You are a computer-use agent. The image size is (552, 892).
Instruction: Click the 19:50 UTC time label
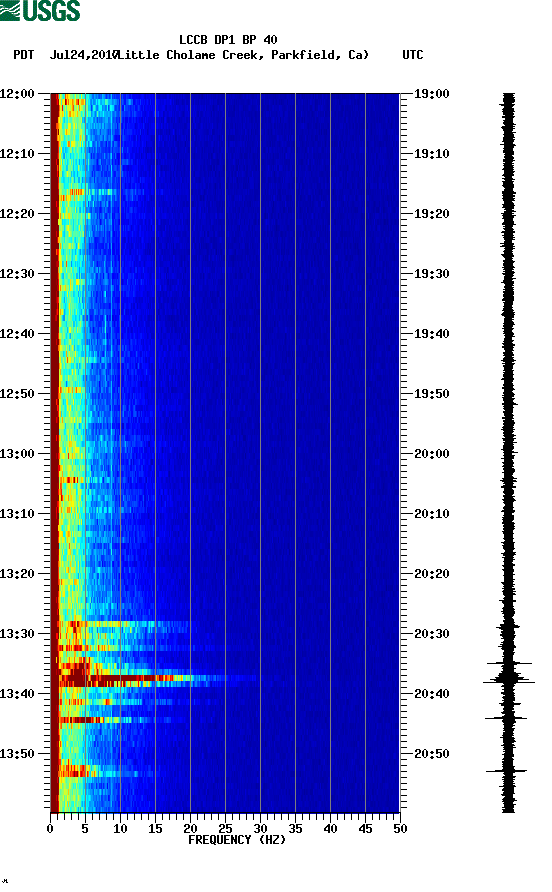(431, 394)
